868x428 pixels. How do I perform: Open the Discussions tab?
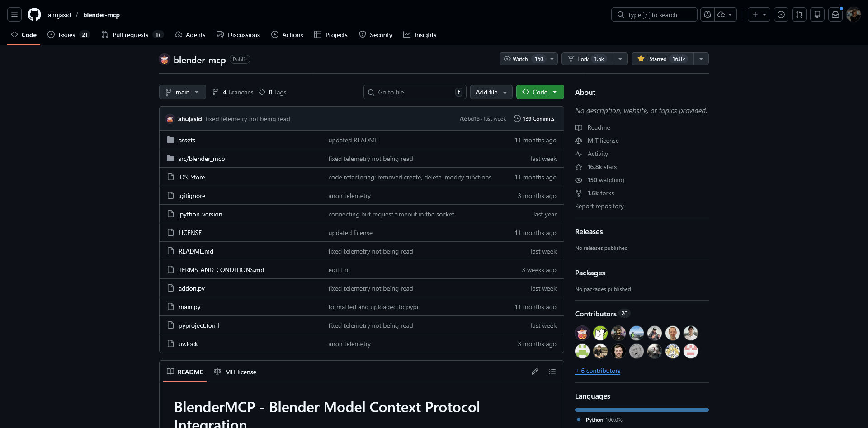coord(238,35)
